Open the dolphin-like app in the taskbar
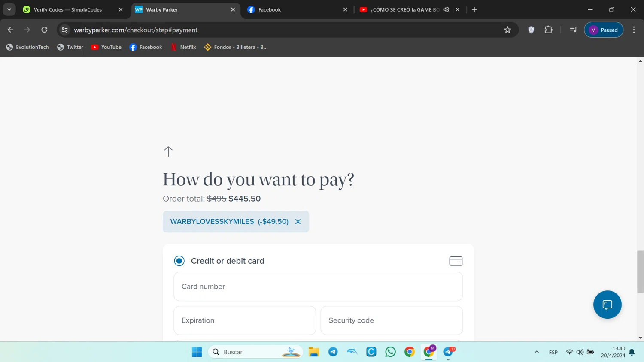Viewport: 644px width, 362px height. coord(352,352)
